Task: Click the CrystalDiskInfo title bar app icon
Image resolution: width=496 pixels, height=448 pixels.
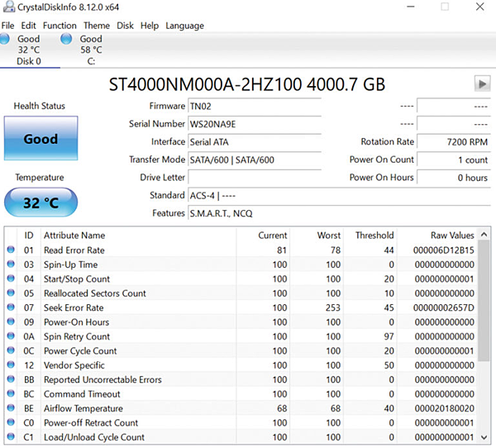Action: 8,7
